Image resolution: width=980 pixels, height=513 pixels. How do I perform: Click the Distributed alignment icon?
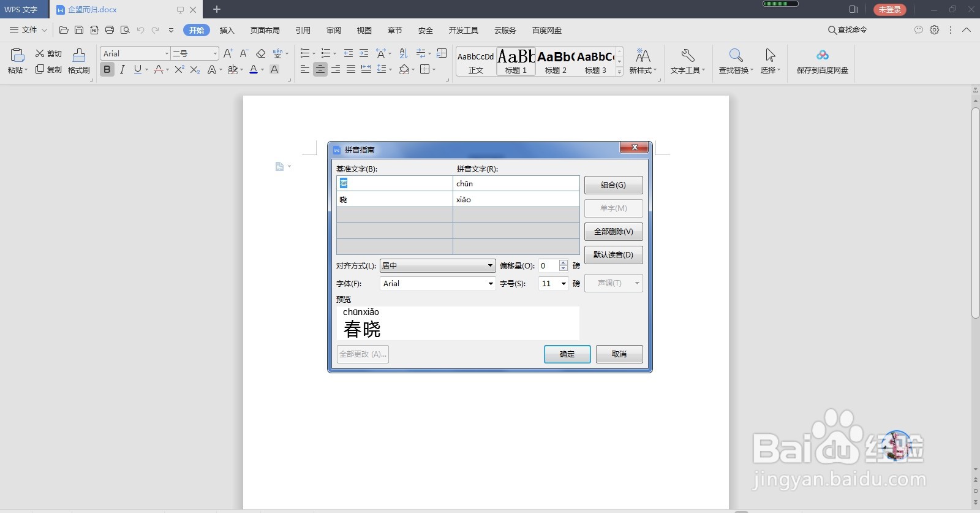pos(366,70)
